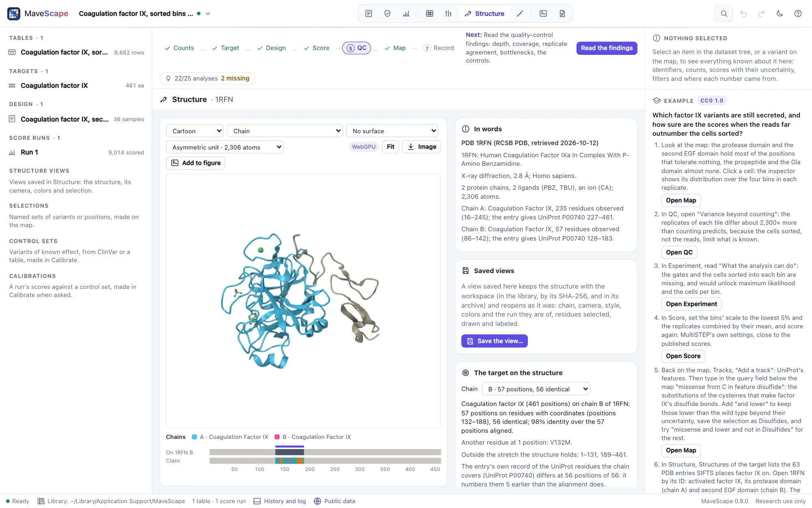
Task: Select Coagulation factor IX 9,682 rows table
Action: [x=76, y=52]
